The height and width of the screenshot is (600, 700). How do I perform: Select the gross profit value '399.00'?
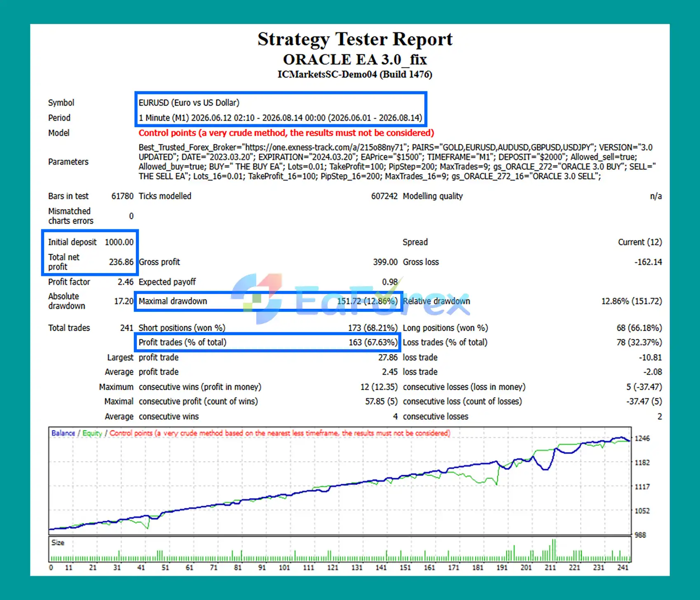click(385, 262)
